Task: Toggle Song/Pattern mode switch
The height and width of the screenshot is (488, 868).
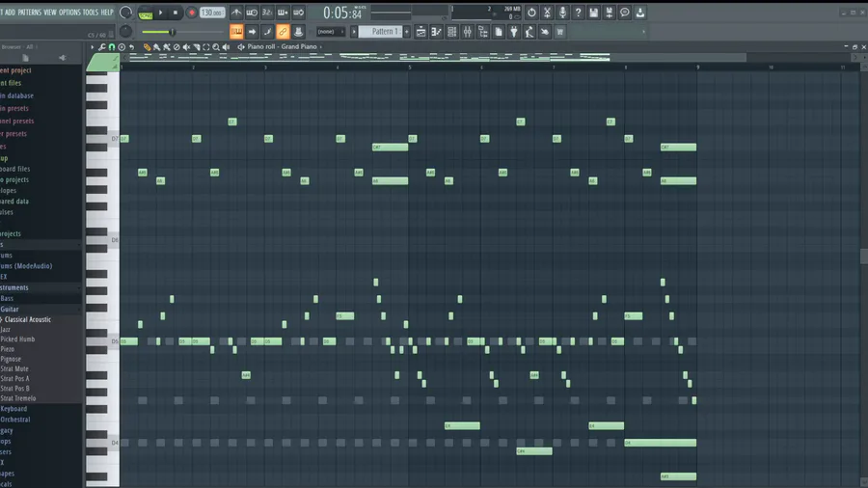Action: pos(146,13)
